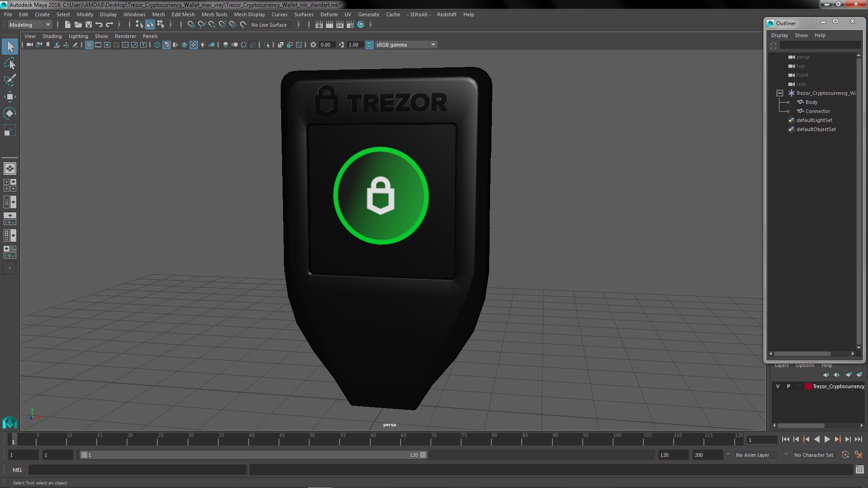Activate the Lasso Select tool
This screenshot has width=868, height=488.
[10, 63]
